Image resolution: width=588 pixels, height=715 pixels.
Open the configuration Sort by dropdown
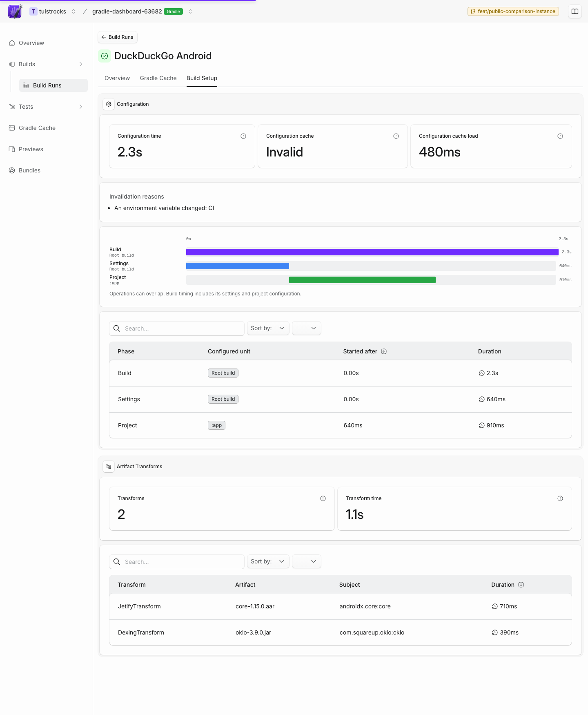pos(268,328)
